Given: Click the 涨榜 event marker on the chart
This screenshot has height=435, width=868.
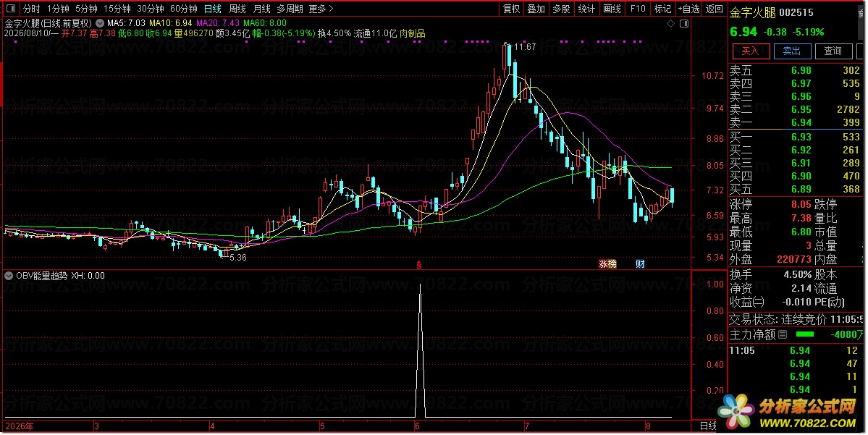Looking at the screenshot, I should coord(607,264).
